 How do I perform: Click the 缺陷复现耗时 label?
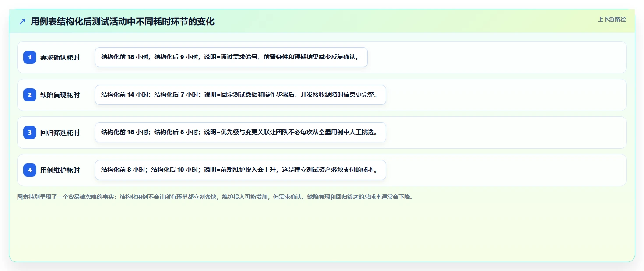[60, 95]
